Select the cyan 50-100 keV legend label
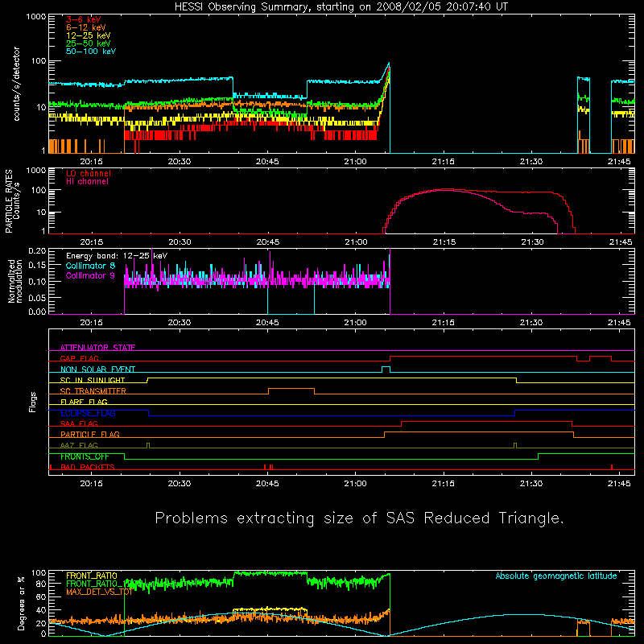The image size is (644, 644). (x=91, y=52)
